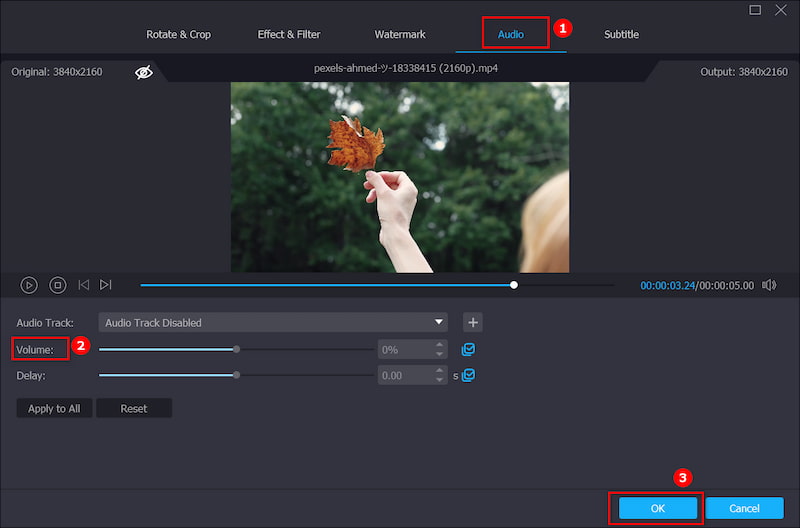The height and width of the screenshot is (528, 800).
Task: Click the Volume slider handle
Action: pos(236,349)
